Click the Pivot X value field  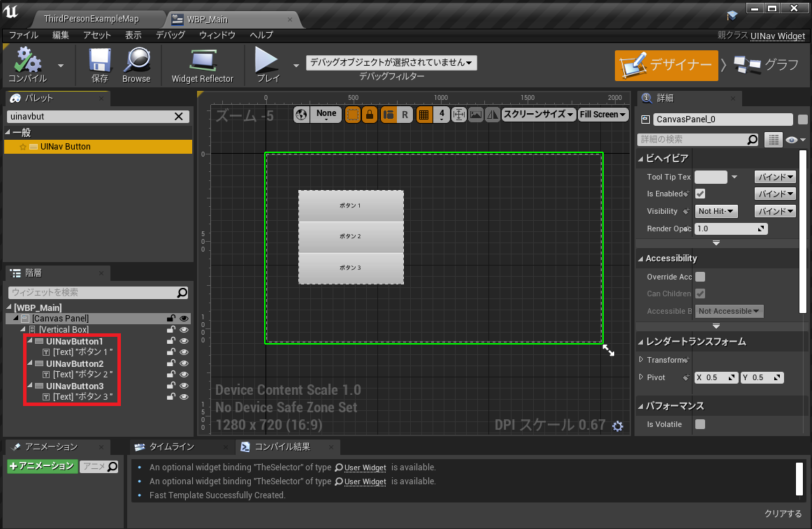point(716,377)
